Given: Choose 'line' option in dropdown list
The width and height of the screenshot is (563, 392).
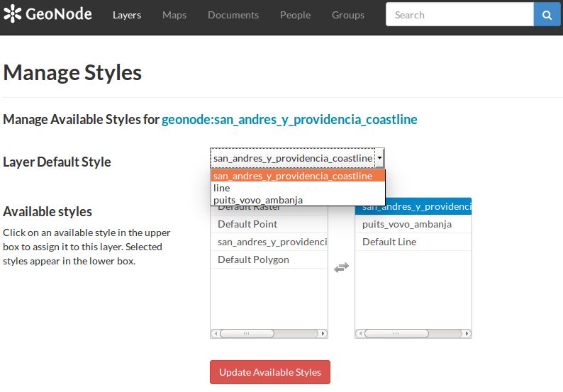Looking at the screenshot, I should pos(298,188).
